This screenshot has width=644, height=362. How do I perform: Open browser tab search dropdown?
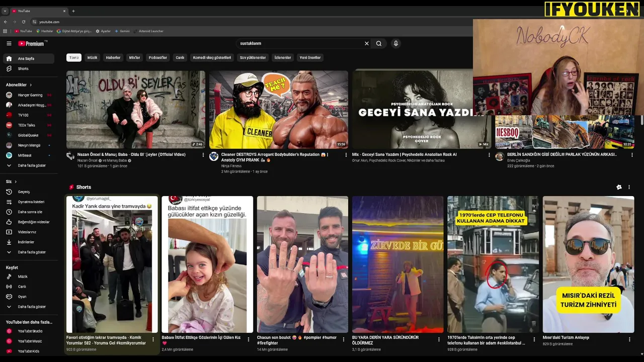coord(5,11)
